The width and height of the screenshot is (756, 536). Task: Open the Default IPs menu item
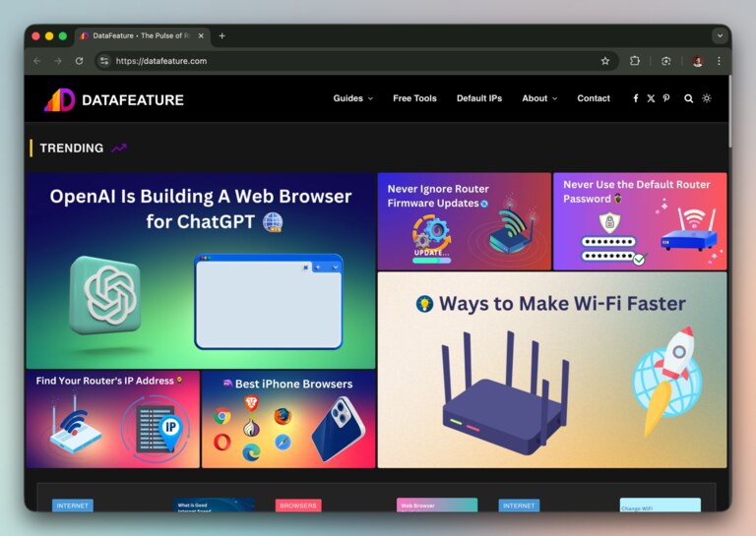[479, 98]
